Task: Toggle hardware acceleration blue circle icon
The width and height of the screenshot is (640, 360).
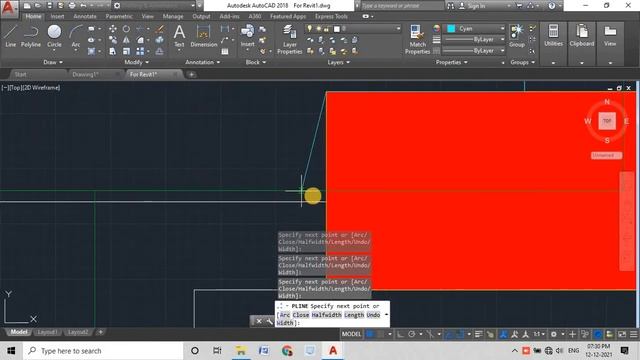Action: tap(598, 334)
